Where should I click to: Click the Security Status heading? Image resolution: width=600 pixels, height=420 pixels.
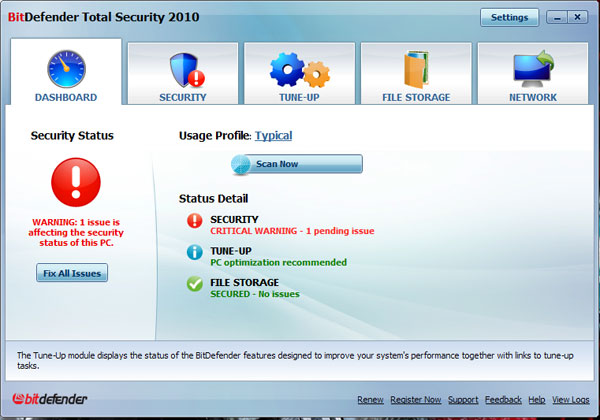pos(72,136)
